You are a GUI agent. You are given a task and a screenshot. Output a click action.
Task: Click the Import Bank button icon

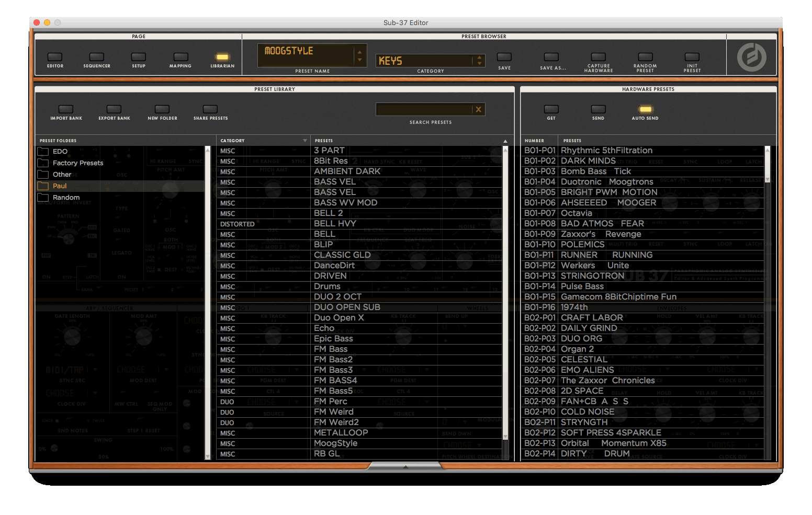[66, 109]
